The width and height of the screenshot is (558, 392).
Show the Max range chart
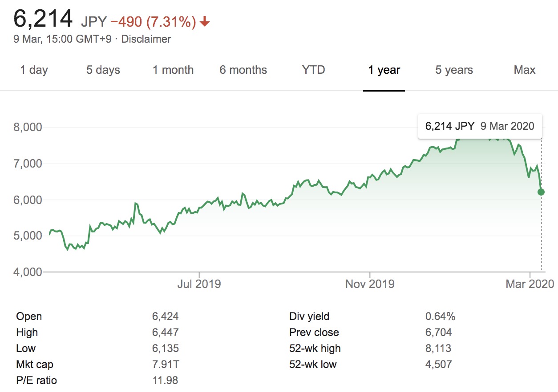click(525, 70)
